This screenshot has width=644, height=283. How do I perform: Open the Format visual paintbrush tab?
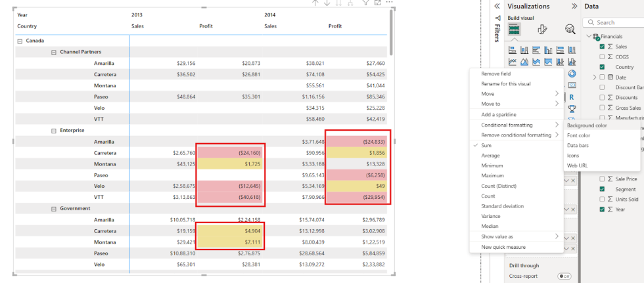point(543,29)
